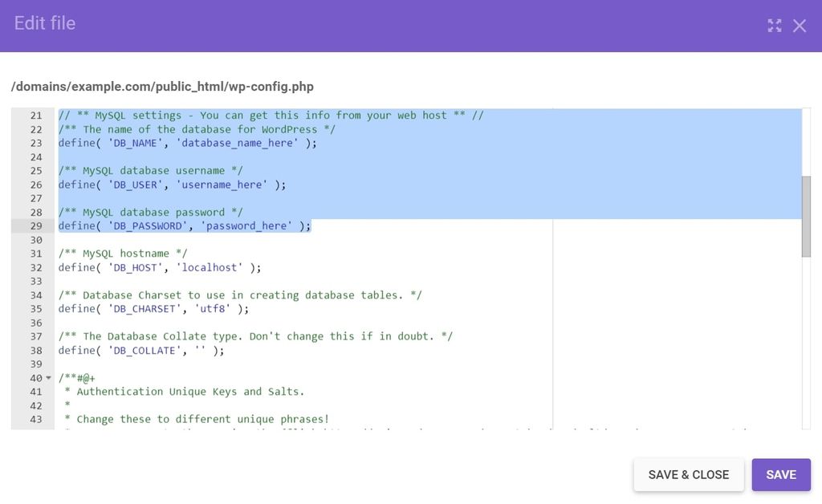The width and height of the screenshot is (822, 504).
Task: Place cursor in 'database_name_here' value
Action: coord(237,143)
